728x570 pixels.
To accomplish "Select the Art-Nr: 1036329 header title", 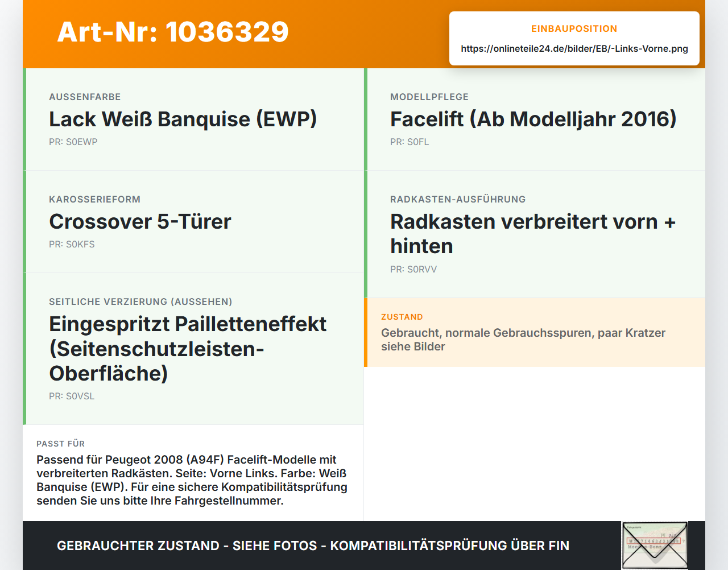I will point(173,32).
